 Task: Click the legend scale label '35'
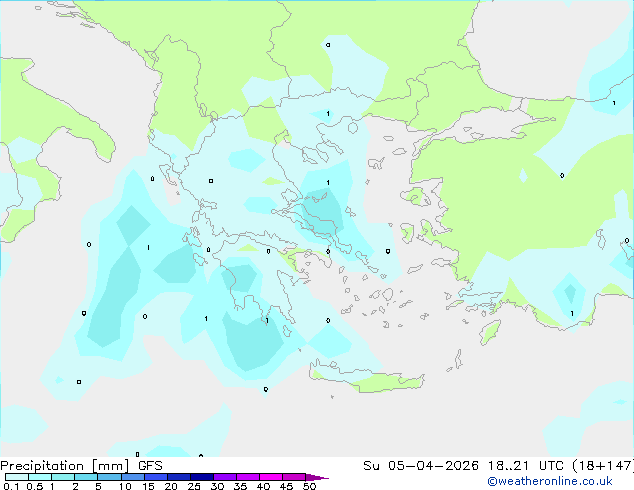pos(240,486)
